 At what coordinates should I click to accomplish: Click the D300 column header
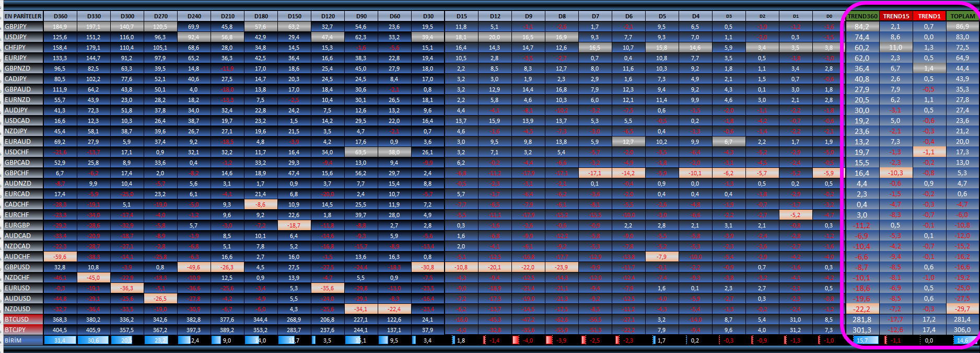127,16
